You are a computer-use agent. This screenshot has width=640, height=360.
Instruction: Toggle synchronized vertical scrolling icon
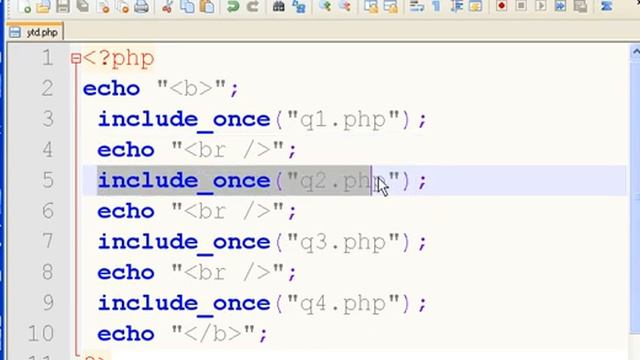point(371,6)
